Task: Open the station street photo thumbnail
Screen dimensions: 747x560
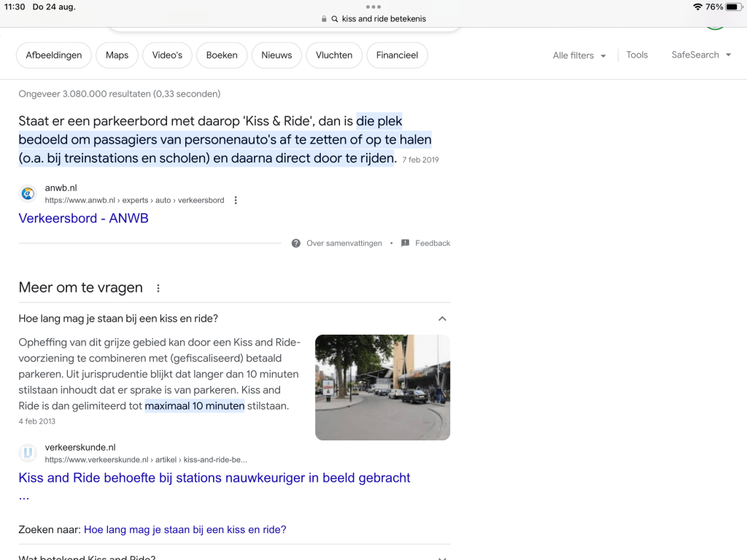Action: click(382, 387)
